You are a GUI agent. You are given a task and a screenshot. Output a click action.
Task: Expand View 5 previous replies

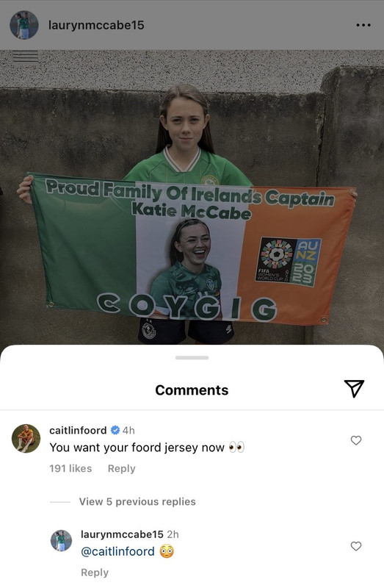137,501
